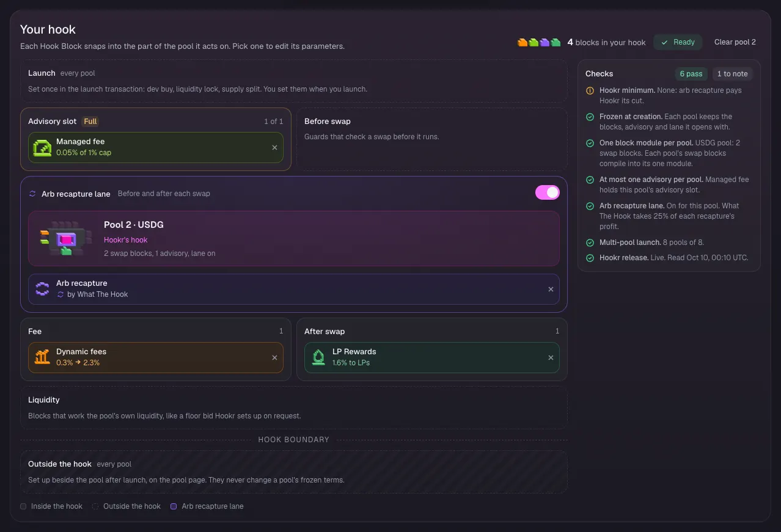Image resolution: width=781 pixels, height=532 pixels.
Task: Click the "Inside the hook" legend swatch
Action: coord(23,506)
